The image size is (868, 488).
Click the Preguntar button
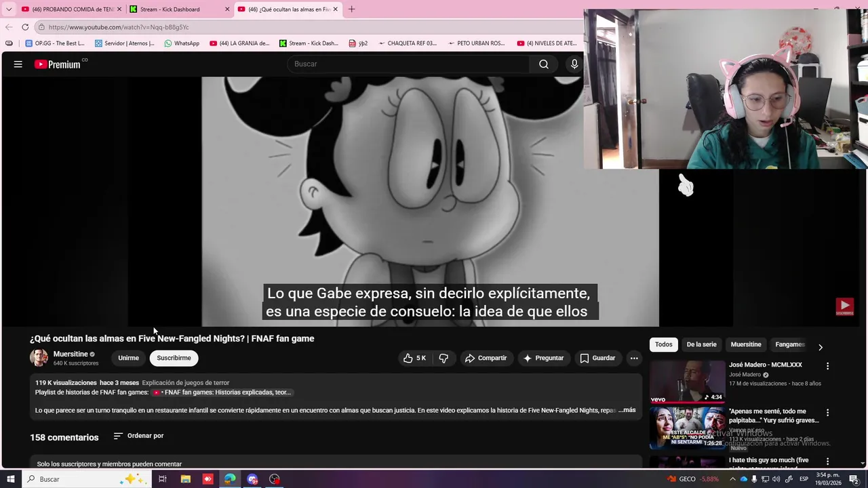pos(543,358)
